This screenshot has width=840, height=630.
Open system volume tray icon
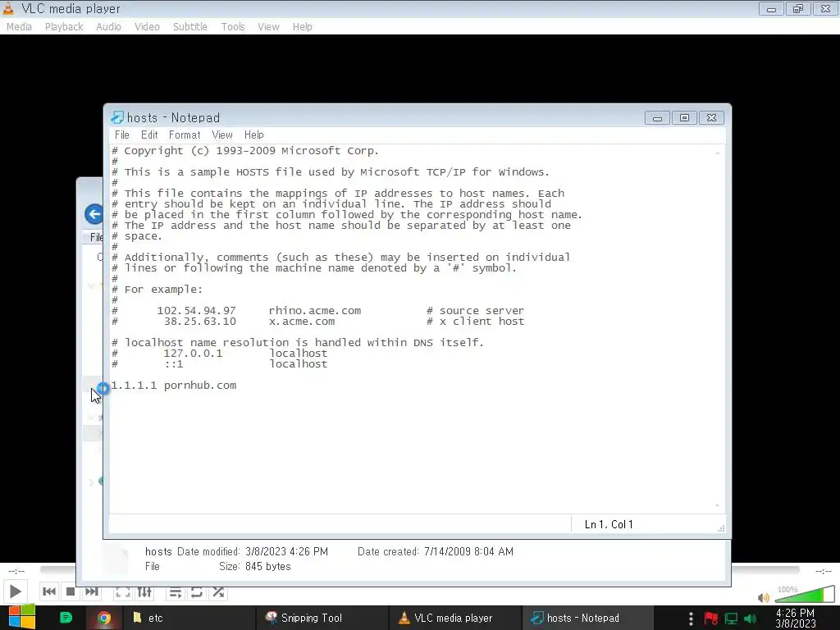tap(751, 619)
